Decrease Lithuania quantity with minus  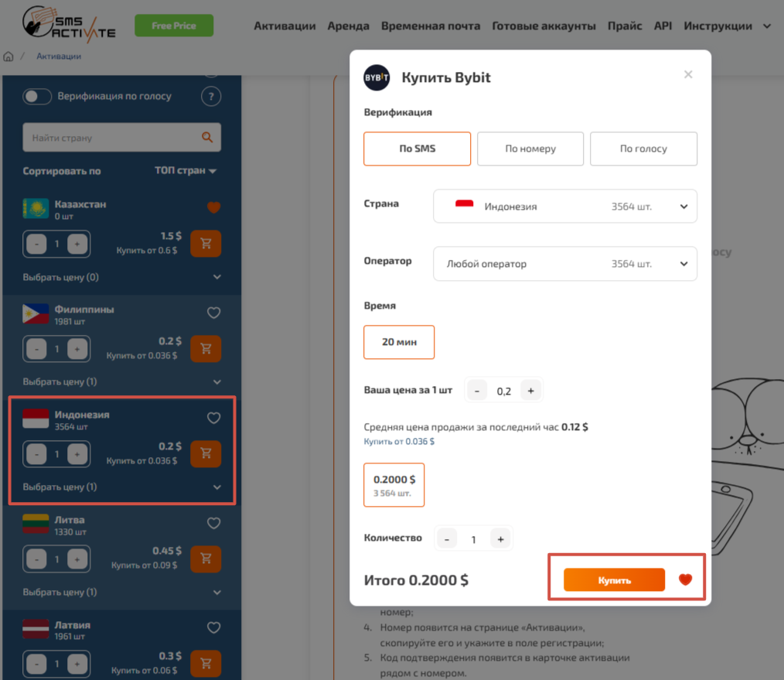point(36,559)
